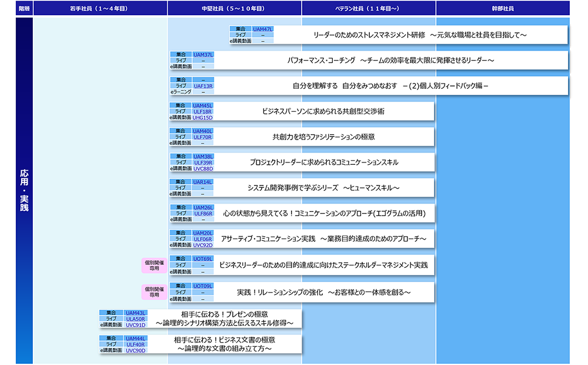The height and width of the screenshot is (365, 588).
Task: Open the underlined UOT09L course link
Action: (203, 286)
